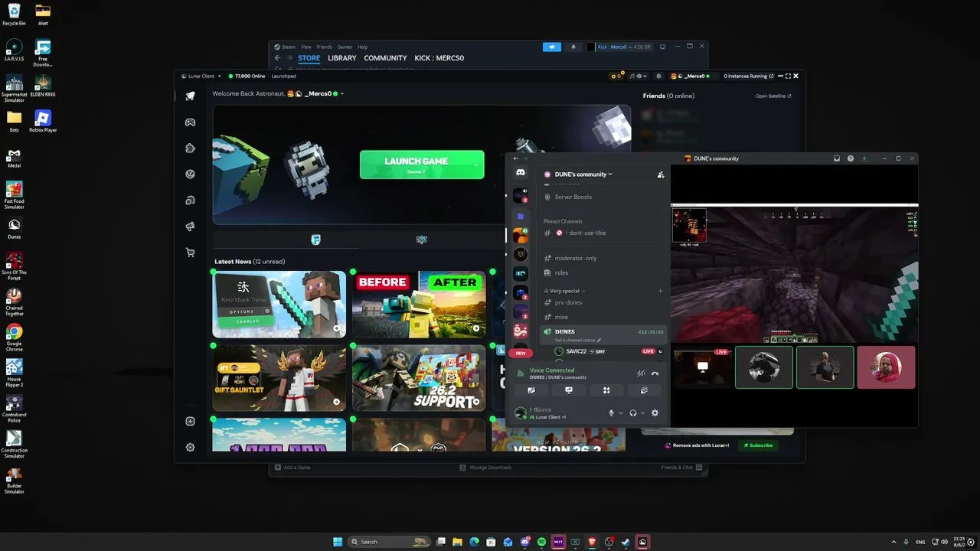The image size is (980, 551).
Task: Open the Discord direct messages home icon
Action: 521,173
